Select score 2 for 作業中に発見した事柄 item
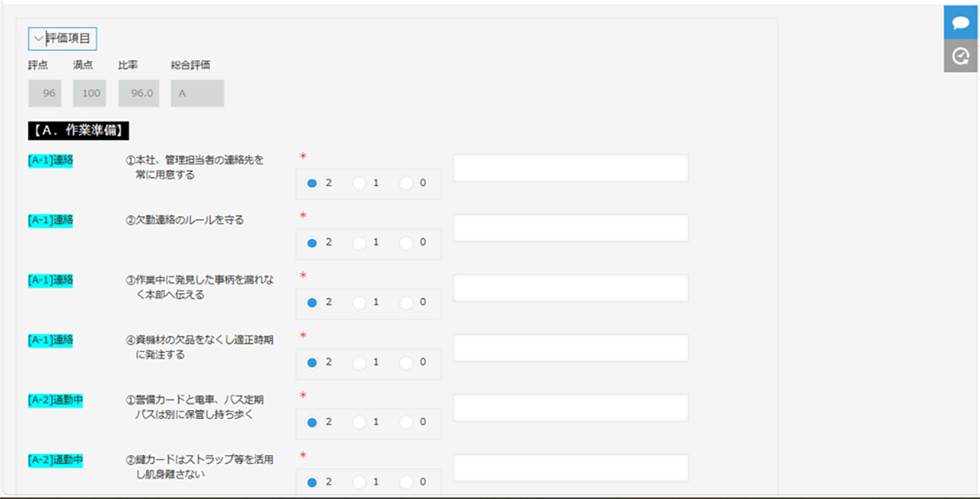The image size is (980, 499). (311, 302)
